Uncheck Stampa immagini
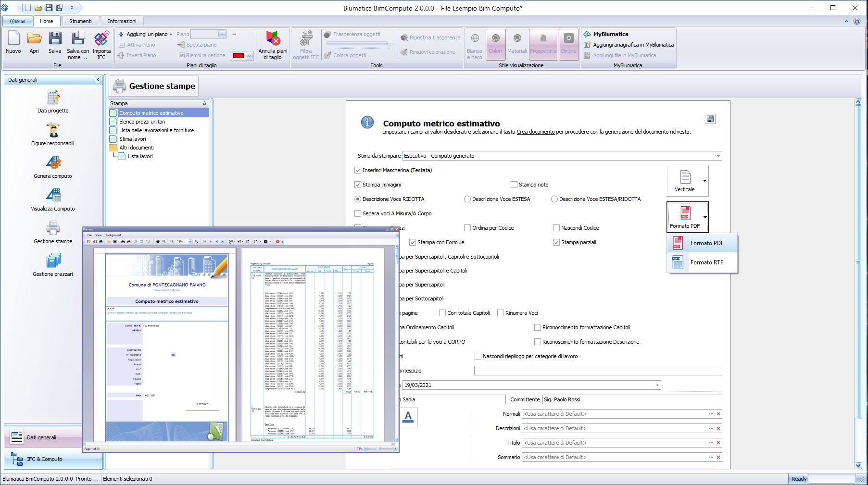The height and width of the screenshot is (485, 868). click(358, 185)
